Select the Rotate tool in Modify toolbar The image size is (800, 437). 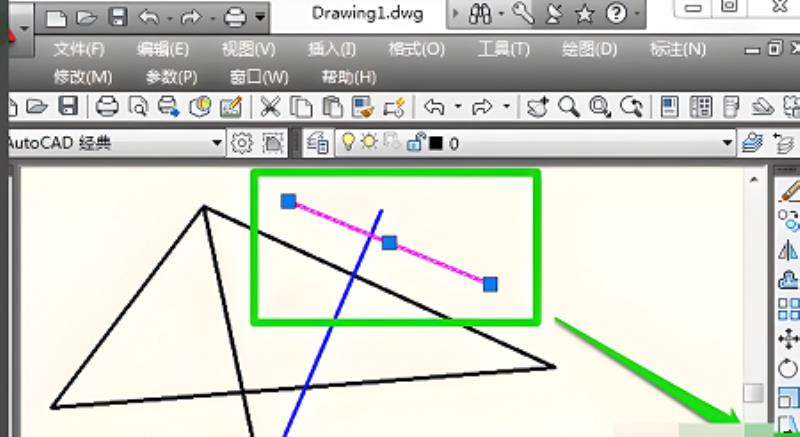[789, 368]
